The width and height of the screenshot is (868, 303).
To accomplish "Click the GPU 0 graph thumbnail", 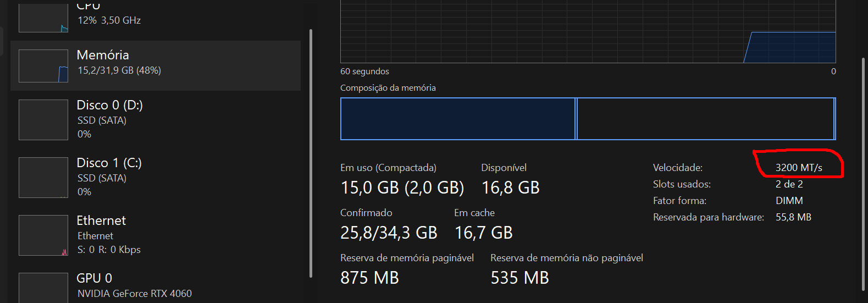I will tap(43, 287).
